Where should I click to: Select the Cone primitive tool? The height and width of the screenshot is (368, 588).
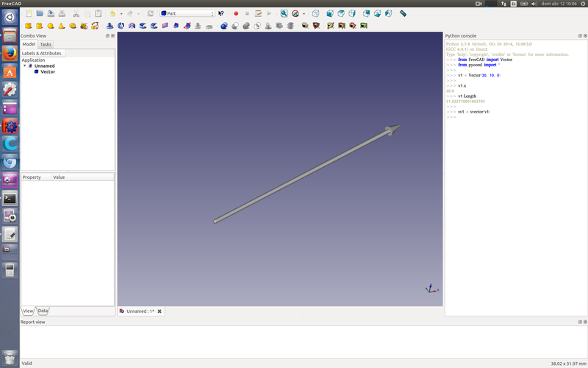click(x=60, y=26)
